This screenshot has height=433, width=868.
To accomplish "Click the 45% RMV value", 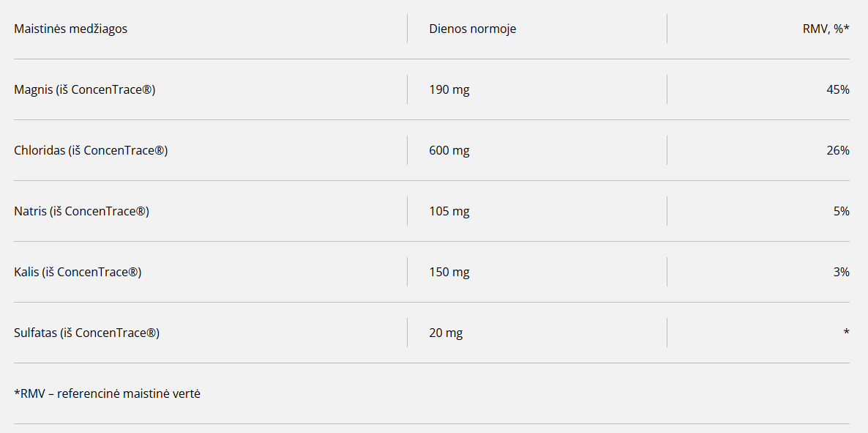I will click(x=837, y=90).
